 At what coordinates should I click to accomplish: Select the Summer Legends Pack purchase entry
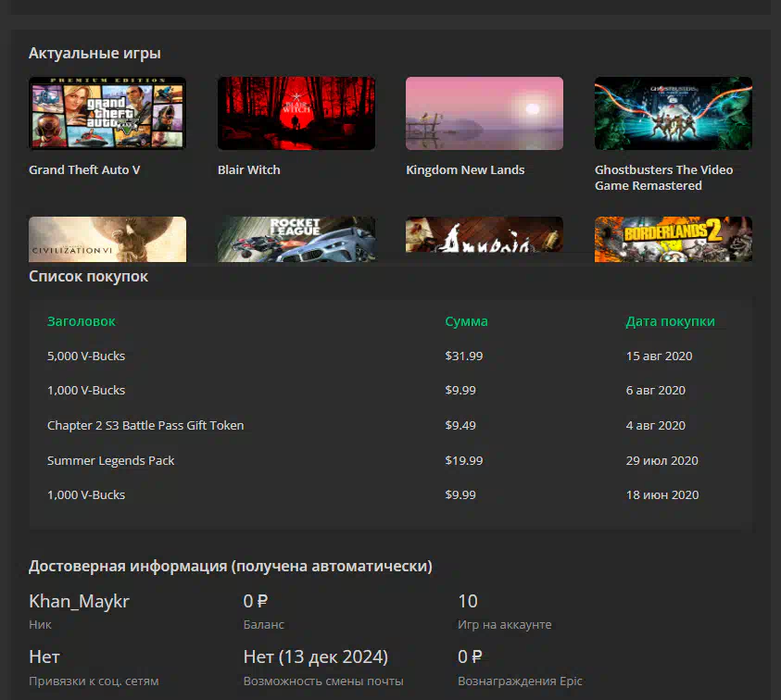(x=110, y=460)
